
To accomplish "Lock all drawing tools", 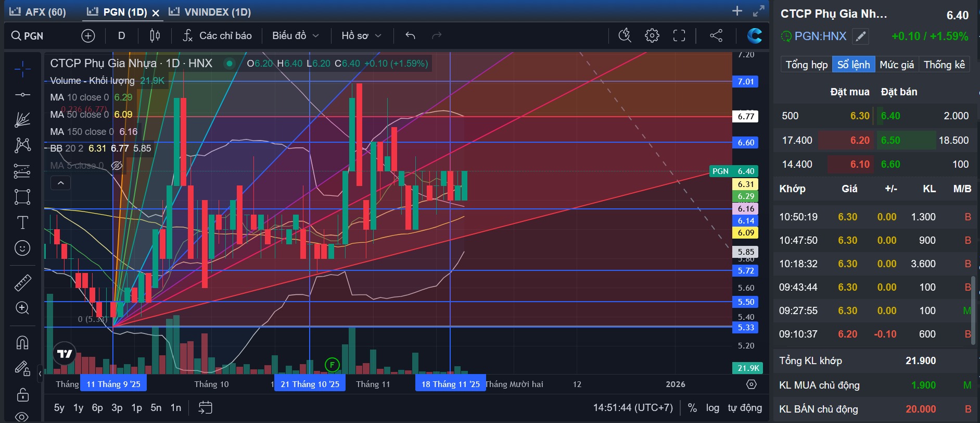I will click(22, 394).
